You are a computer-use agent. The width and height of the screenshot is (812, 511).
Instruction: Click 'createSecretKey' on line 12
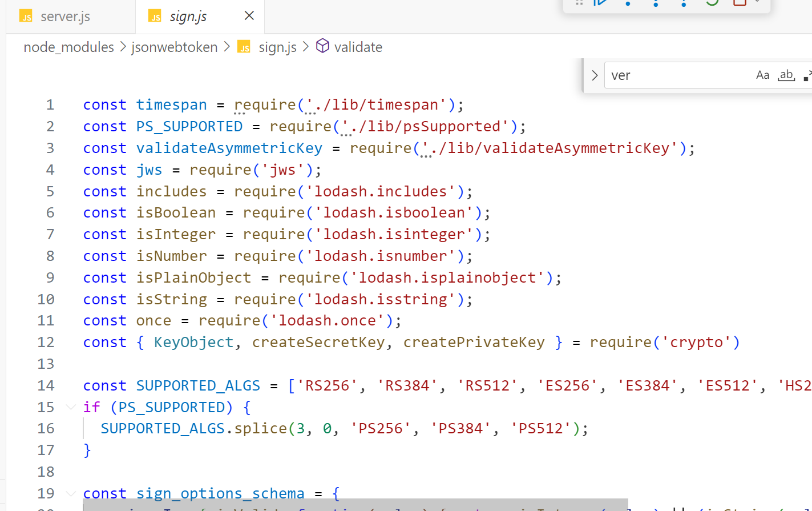point(318,343)
